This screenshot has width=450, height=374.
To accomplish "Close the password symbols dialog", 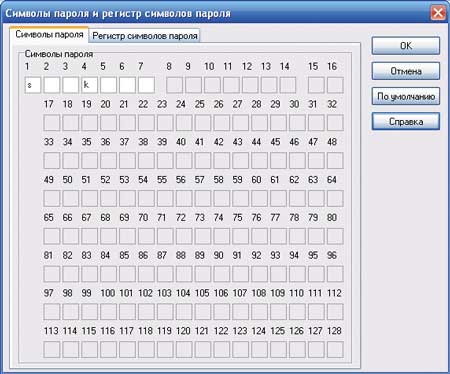I will click(x=438, y=13).
